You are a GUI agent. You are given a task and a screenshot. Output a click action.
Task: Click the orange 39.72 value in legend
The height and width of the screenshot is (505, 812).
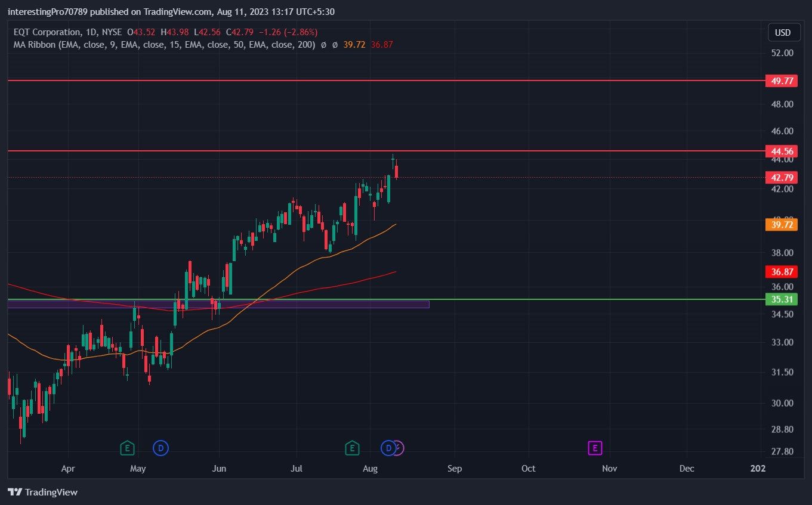point(354,45)
